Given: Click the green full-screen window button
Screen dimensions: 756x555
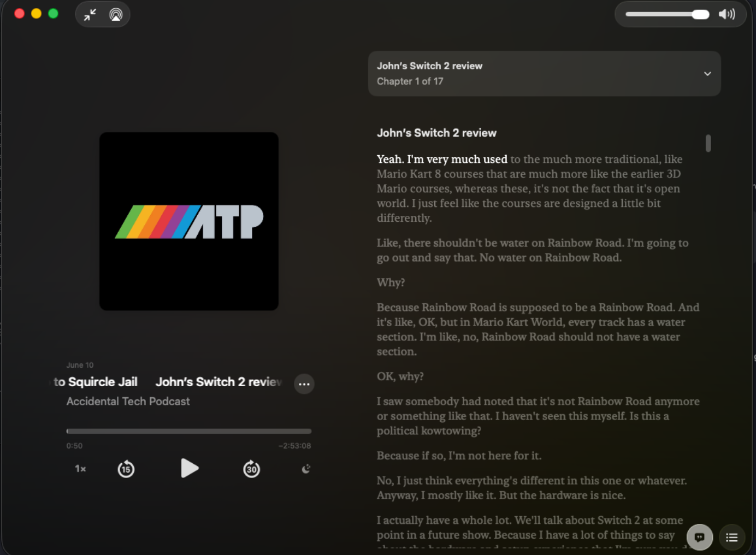Looking at the screenshot, I should pos(54,14).
